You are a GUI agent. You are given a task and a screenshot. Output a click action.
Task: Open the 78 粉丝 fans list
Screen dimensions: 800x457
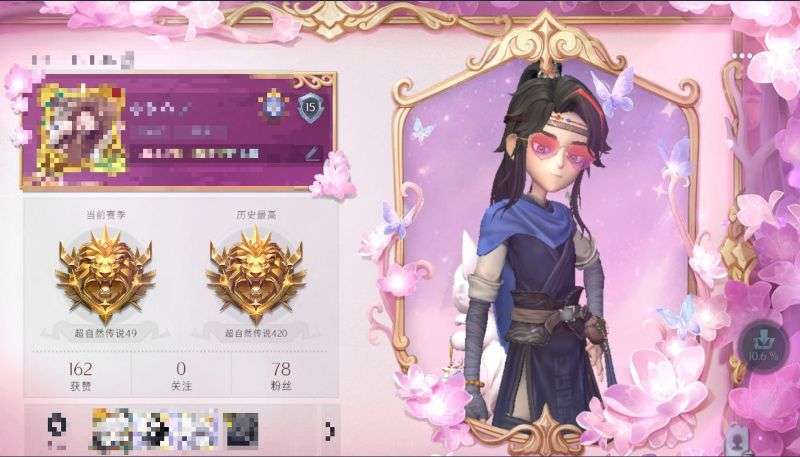[x=281, y=376]
